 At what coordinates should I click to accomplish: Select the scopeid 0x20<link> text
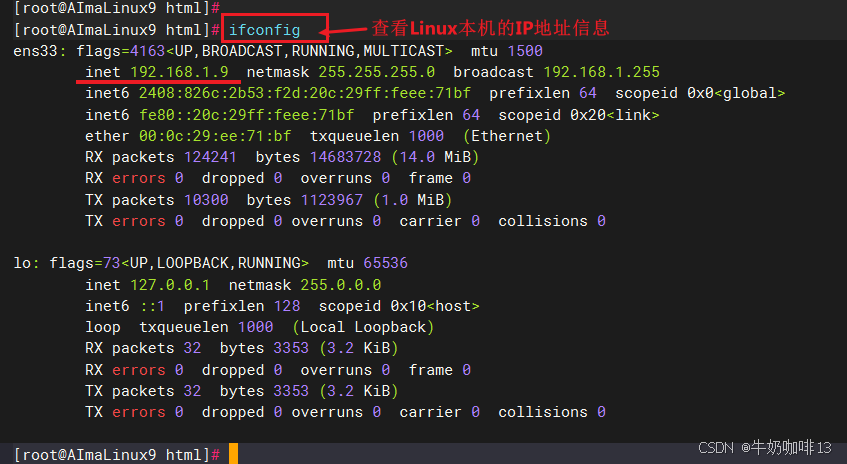point(579,115)
